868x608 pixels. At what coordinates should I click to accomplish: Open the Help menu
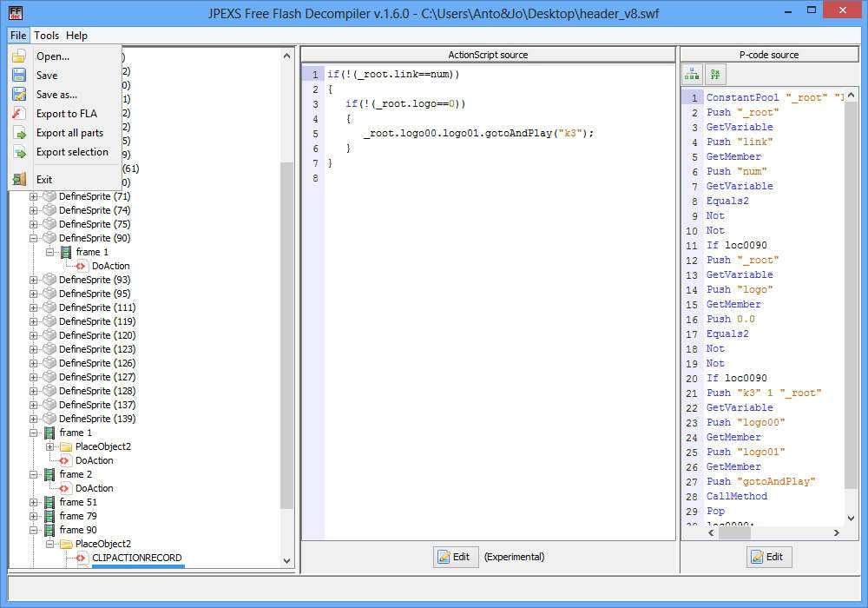click(x=77, y=36)
